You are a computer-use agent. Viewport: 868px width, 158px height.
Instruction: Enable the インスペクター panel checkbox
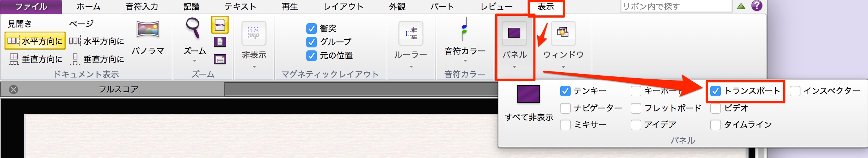pyautogui.click(x=795, y=91)
